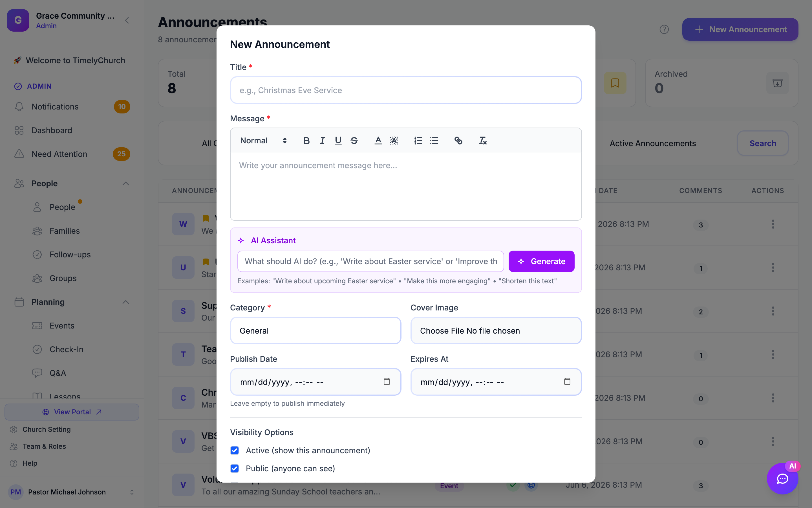
Task: Click the Publish Date field
Action: [315, 382]
